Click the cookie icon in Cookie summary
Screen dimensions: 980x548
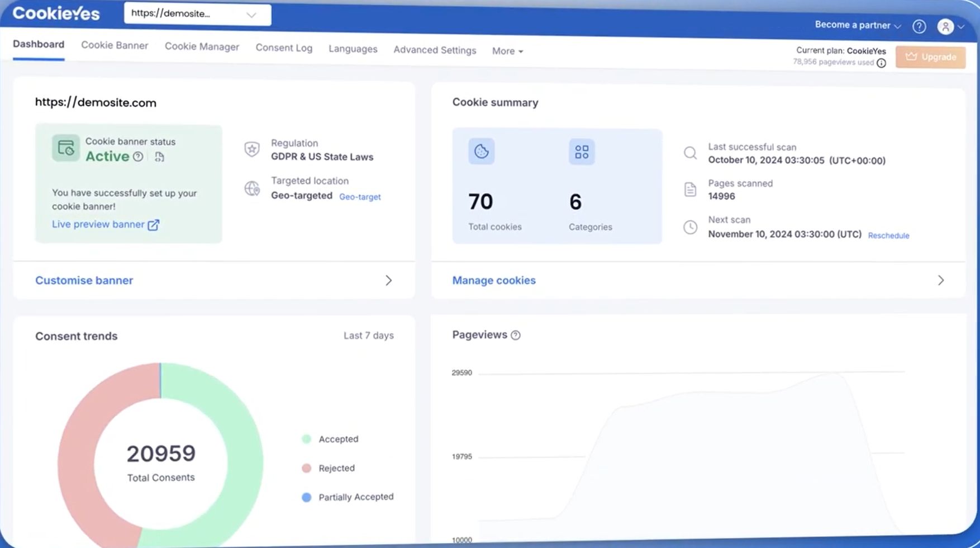tap(481, 152)
